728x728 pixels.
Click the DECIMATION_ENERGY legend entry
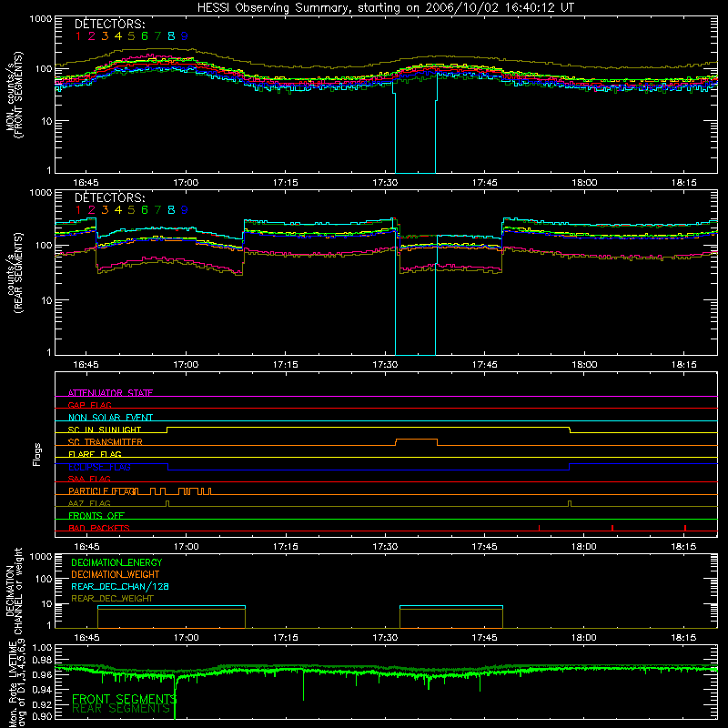click(x=116, y=562)
